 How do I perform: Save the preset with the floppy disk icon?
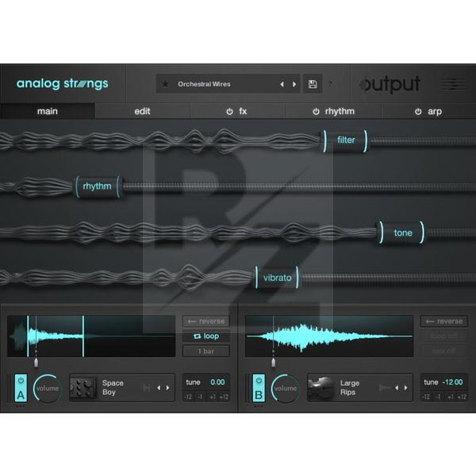tap(313, 84)
